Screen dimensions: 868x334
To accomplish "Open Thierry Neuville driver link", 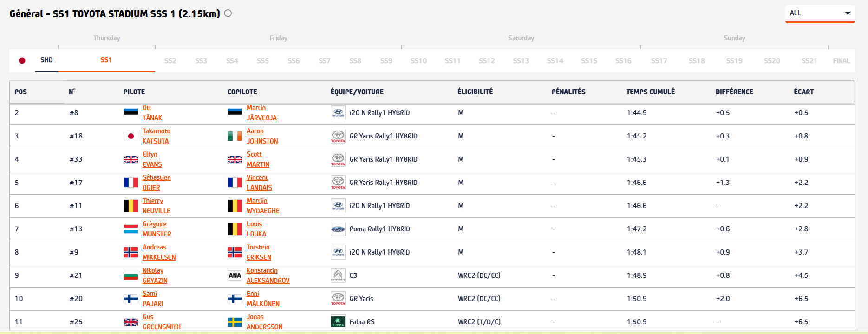I will click(156, 206).
